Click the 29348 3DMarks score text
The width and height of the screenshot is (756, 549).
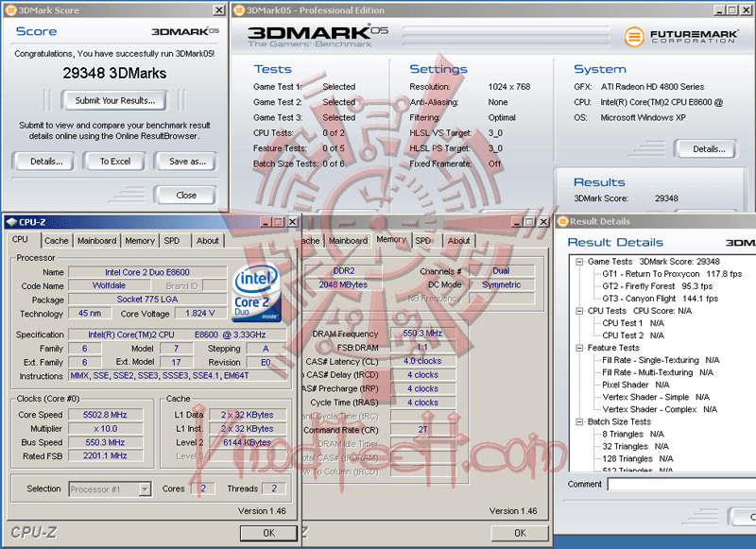tap(114, 74)
